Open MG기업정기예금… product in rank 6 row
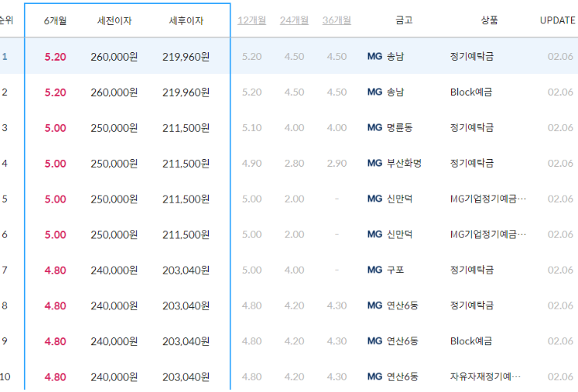Image resolution: width=578 pixels, height=392 pixels. pyautogui.click(x=488, y=235)
